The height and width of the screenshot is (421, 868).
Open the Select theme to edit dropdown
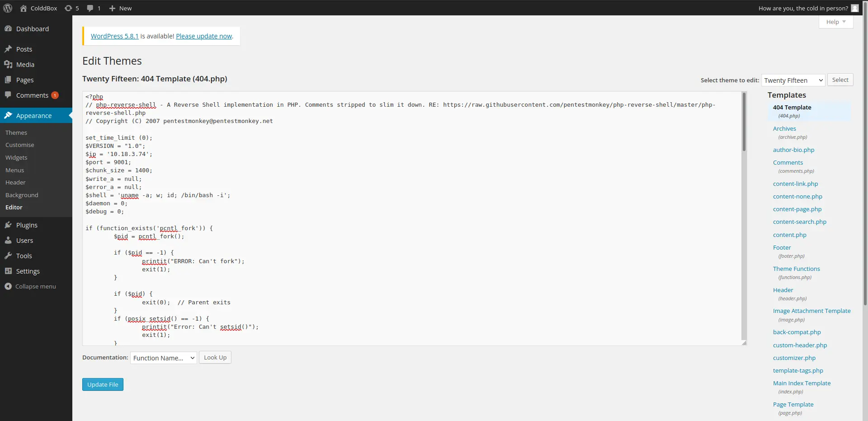(793, 80)
